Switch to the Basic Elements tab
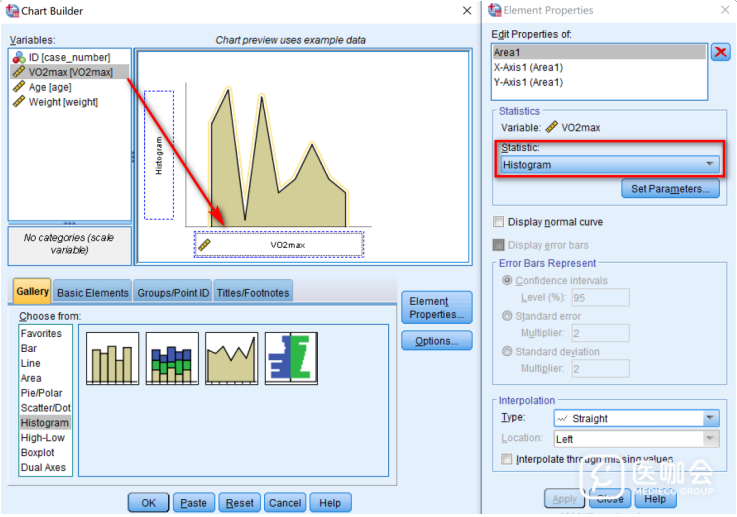 [93, 293]
